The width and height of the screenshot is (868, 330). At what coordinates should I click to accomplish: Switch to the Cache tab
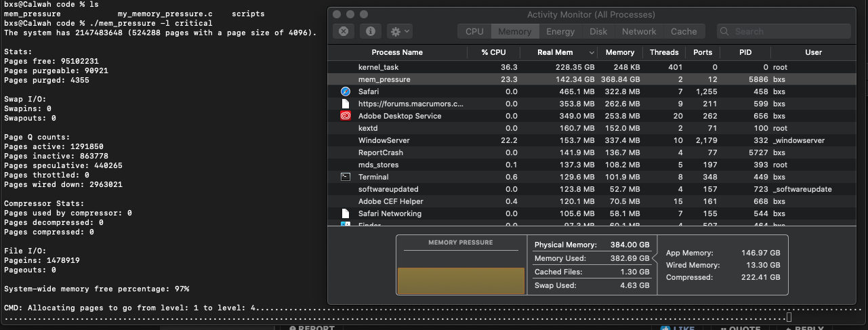[x=684, y=31]
